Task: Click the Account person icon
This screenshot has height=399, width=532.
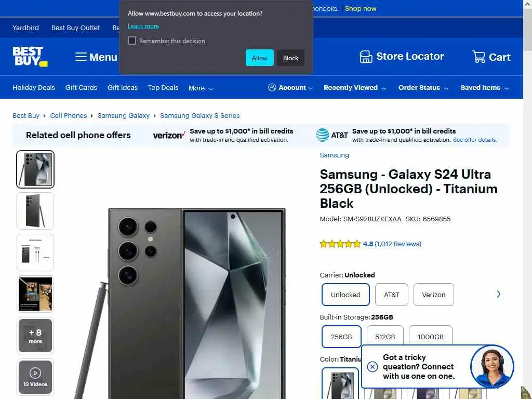Action: 272,87
